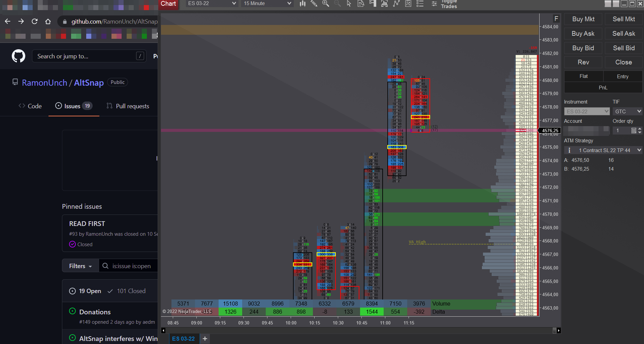The height and width of the screenshot is (344, 644).
Task: Click the GitHub search box
Action: pos(89,56)
